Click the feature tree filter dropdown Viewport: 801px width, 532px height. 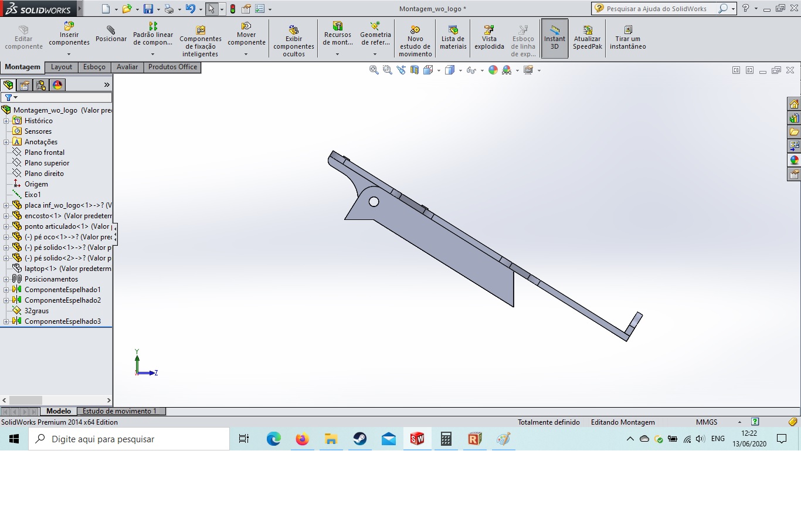click(x=11, y=97)
